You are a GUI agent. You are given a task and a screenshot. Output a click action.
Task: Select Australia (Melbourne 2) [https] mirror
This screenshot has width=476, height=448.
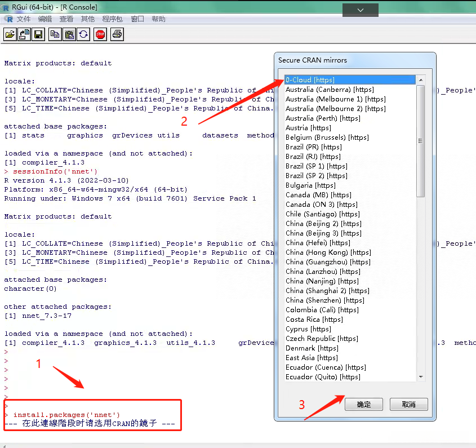[x=350, y=109]
